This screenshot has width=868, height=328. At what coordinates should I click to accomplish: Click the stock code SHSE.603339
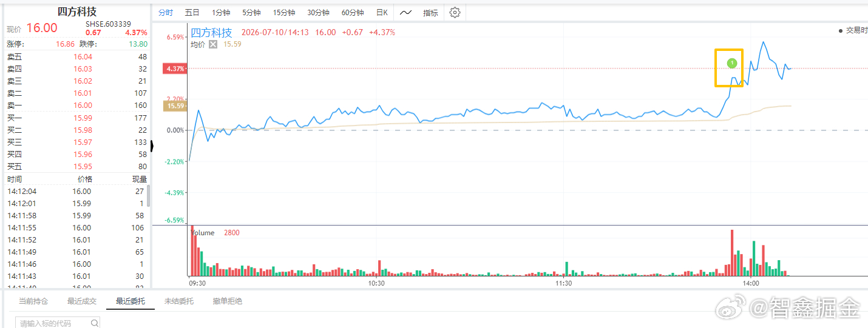(108, 24)
